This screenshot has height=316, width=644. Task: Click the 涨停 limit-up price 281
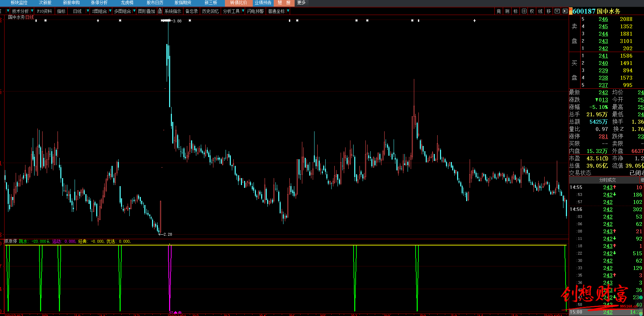(x=603, y=137)
